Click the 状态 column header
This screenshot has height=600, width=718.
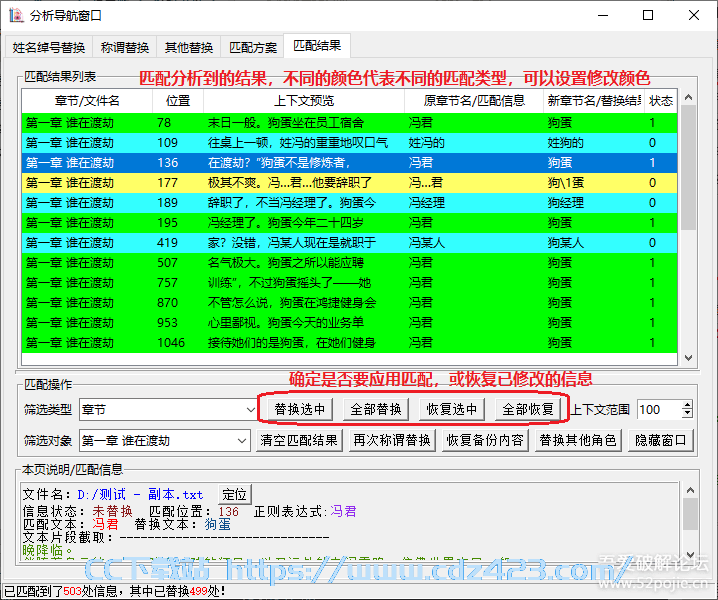tap(661, 101)
